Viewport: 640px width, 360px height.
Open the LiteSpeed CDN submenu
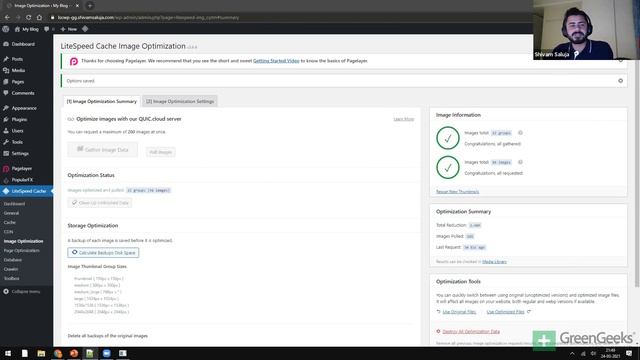coord(8,232)
